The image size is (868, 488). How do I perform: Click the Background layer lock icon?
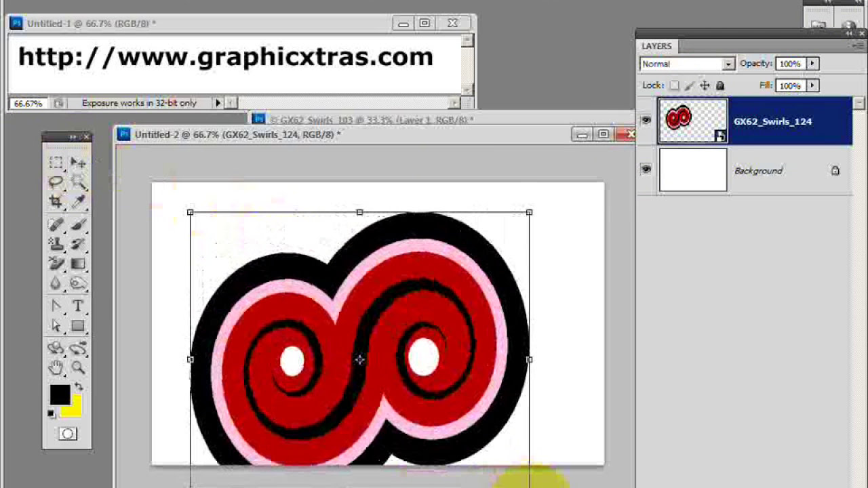click(x=835, y=171)
